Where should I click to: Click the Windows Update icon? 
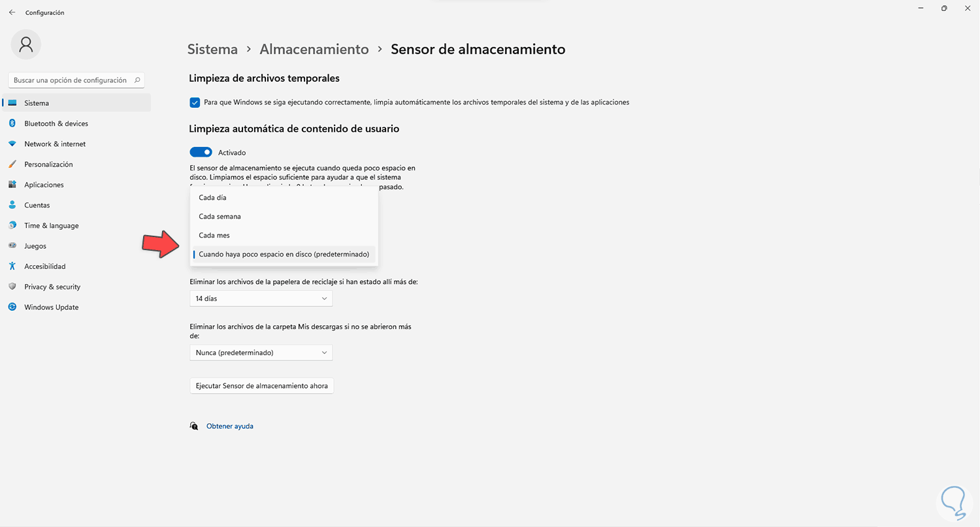[12, 307]
